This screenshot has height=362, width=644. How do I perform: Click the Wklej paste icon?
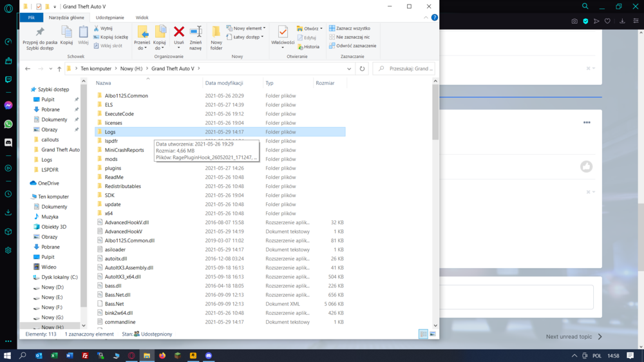coord(83,35)
